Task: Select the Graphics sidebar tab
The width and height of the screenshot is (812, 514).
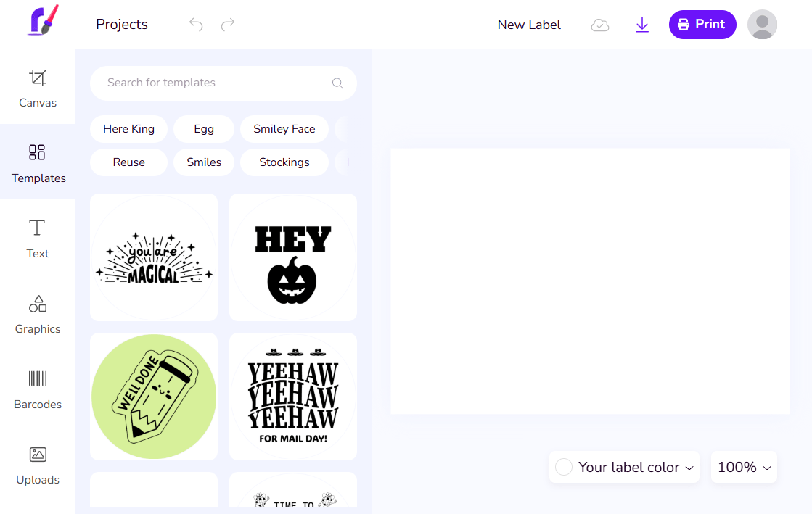Action: pyautogui.click(x=38, y=313)
